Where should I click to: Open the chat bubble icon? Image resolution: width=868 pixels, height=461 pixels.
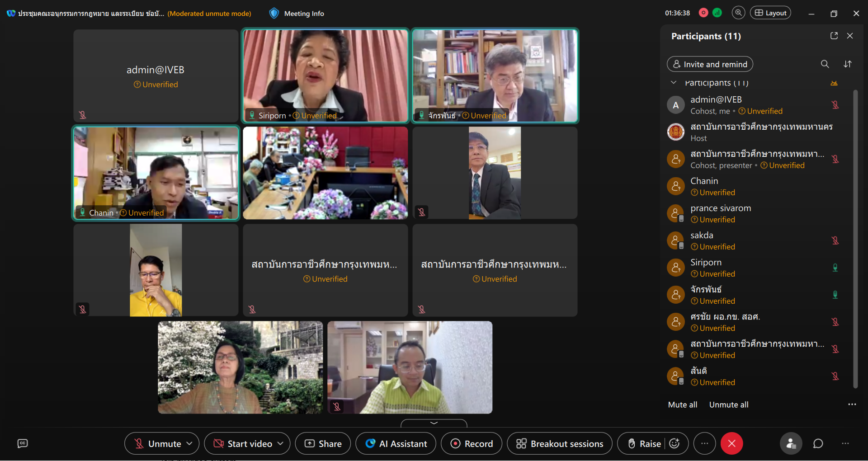coord(818,444)
